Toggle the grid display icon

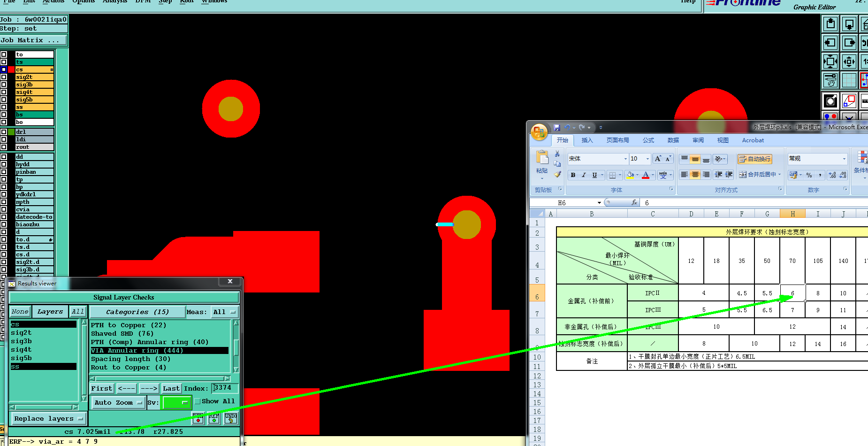pyautogui.click(x=849, y=80)
